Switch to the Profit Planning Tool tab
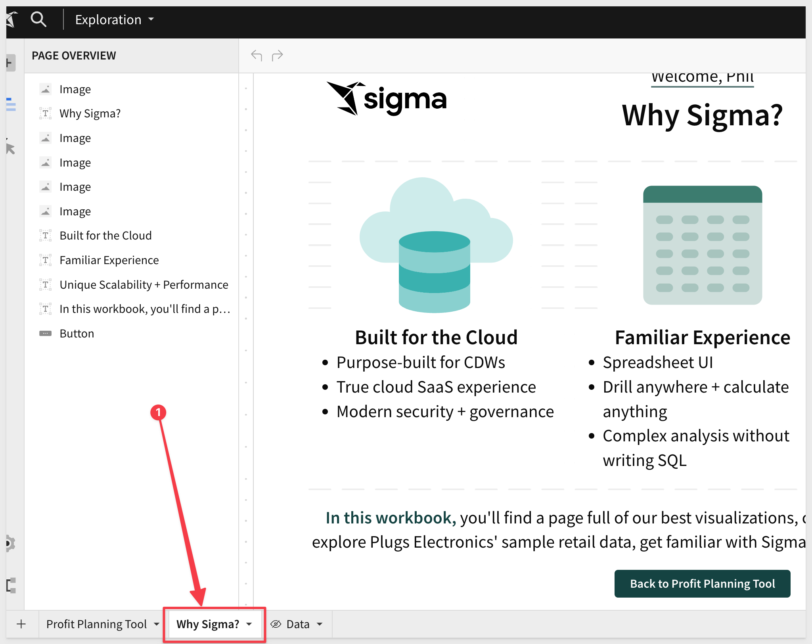This screenshot has height=644, width=812. click(x=96, y=624)
